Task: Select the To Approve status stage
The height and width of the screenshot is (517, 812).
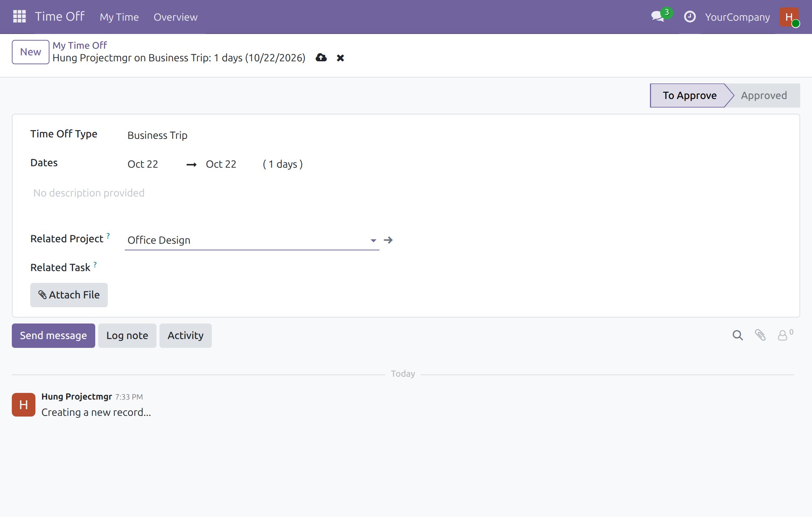Action: click(x=689, y=95)
